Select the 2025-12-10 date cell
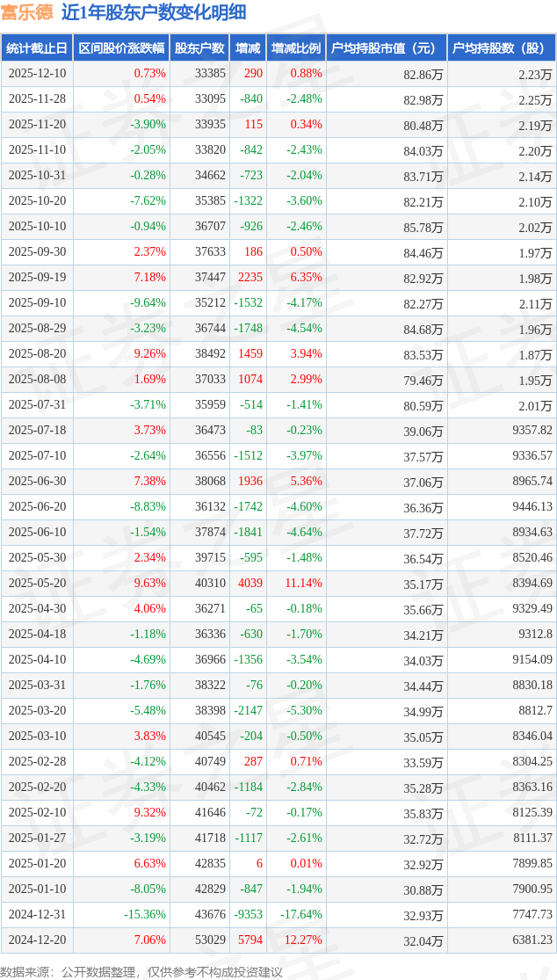This screenshot has width=557, height=980. (x=37, y=74)
